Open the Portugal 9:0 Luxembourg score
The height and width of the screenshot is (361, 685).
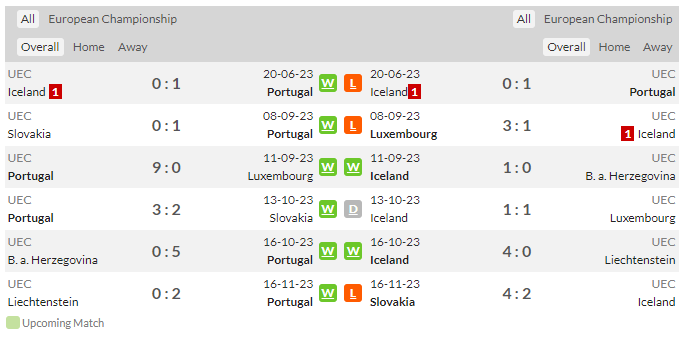166,167
